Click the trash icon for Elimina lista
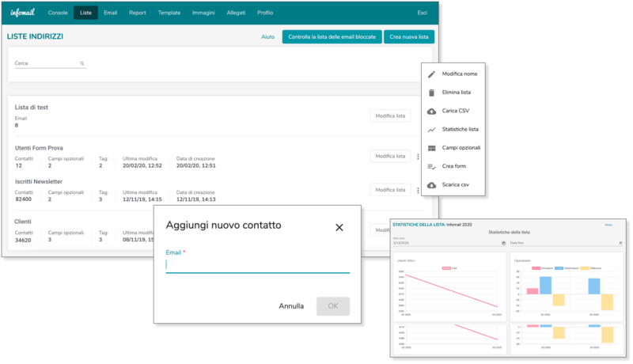 click(431, 93)
